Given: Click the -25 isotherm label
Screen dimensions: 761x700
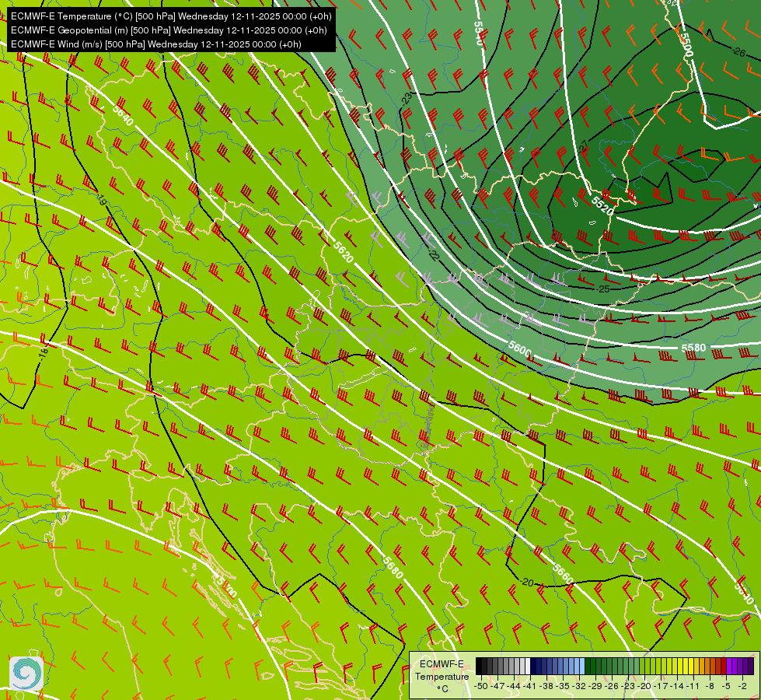Looking at the screenshot, I should (x=602, y=289).
